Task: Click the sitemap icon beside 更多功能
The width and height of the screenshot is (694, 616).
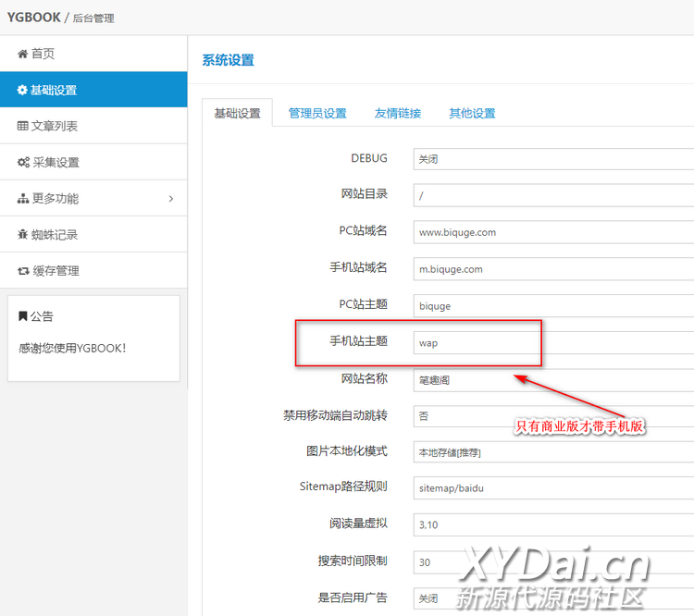Action: (23, 199)
